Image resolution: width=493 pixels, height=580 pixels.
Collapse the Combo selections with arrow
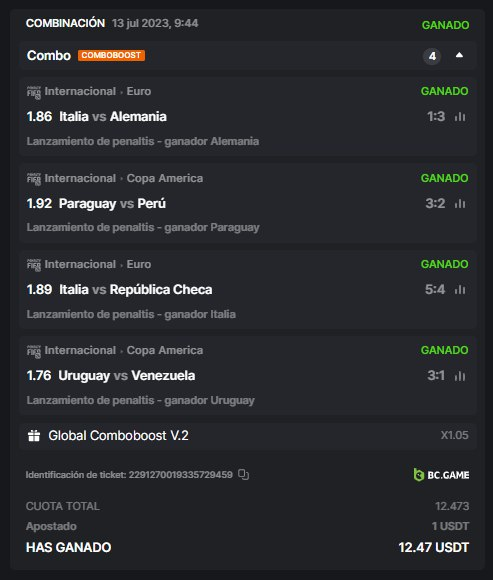459,55
